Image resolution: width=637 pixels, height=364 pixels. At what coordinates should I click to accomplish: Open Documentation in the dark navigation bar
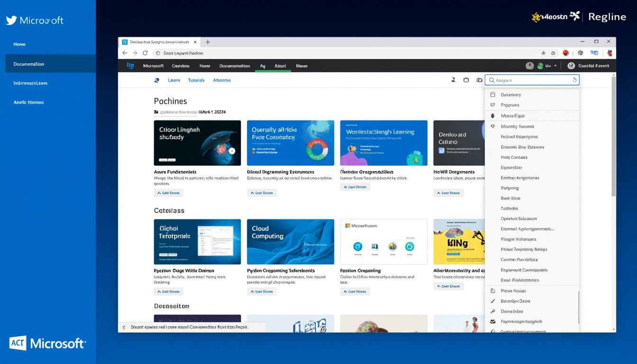click(235, 66)
